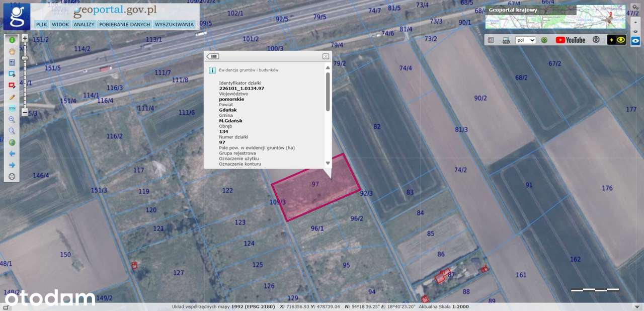Go to previous map view arrow

coord(12,153)
